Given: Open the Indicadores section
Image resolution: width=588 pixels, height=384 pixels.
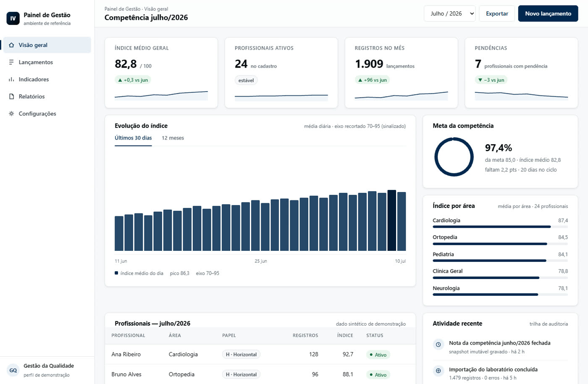Looking at the screenshot, I should tap(47, 79).
